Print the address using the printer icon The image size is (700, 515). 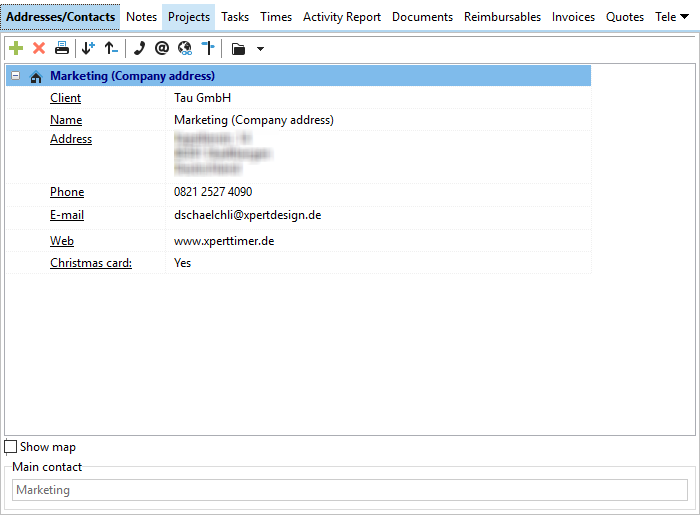[62, 48]
